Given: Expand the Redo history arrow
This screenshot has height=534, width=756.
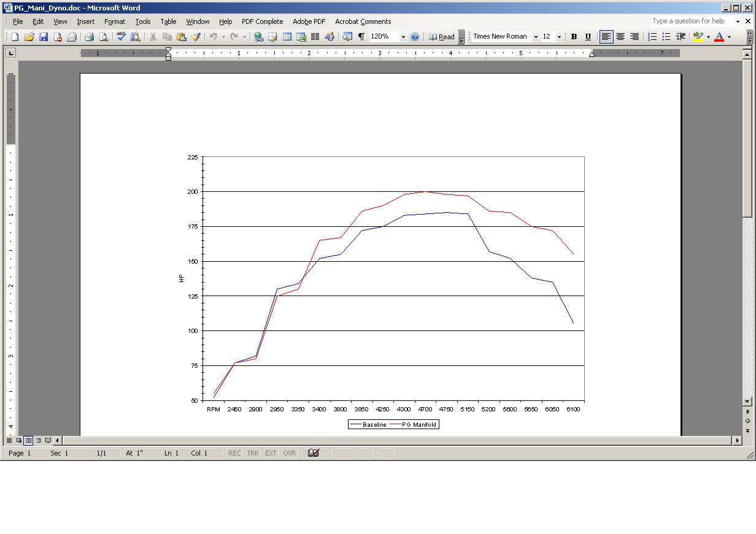Looking at the screenshot, I should point(244,37).
